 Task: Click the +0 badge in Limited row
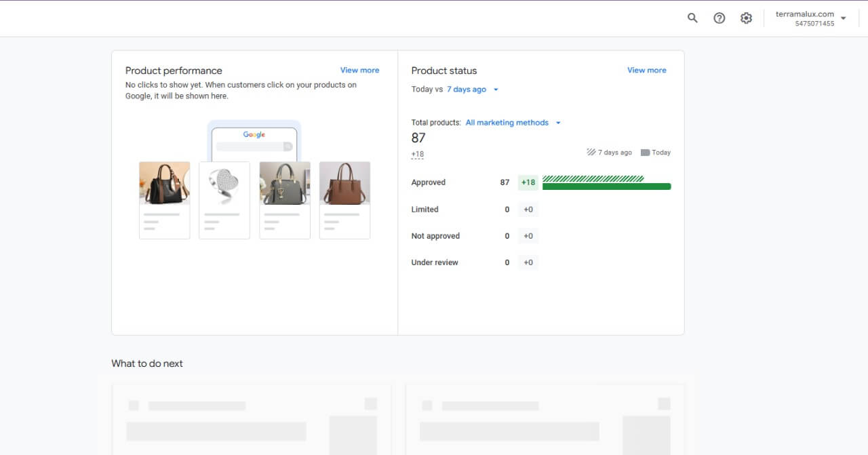(528, 210)
